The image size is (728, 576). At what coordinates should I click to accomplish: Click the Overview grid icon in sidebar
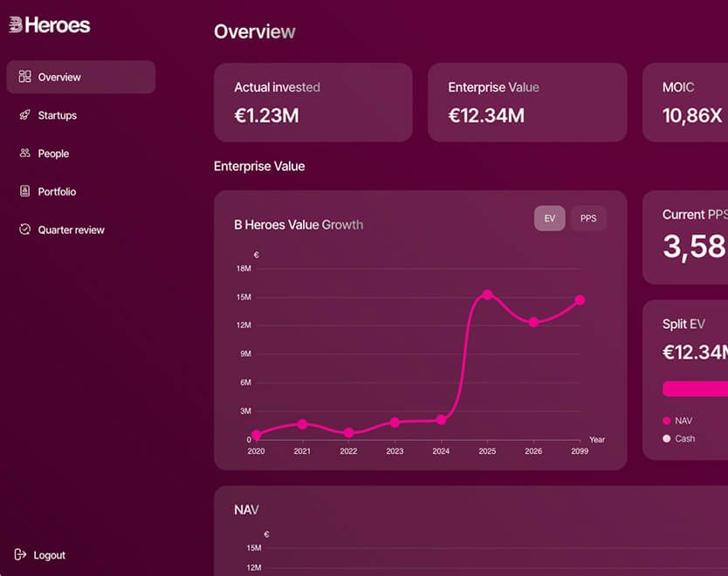pyautogui.click(x=24, y=77)
